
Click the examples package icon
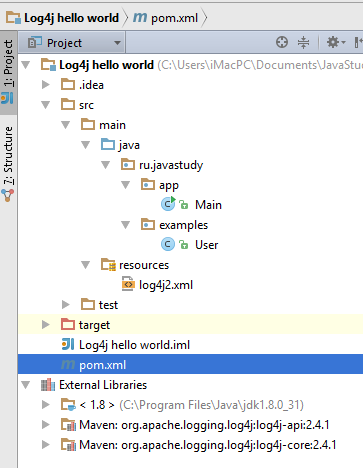(x=148, y=224)
